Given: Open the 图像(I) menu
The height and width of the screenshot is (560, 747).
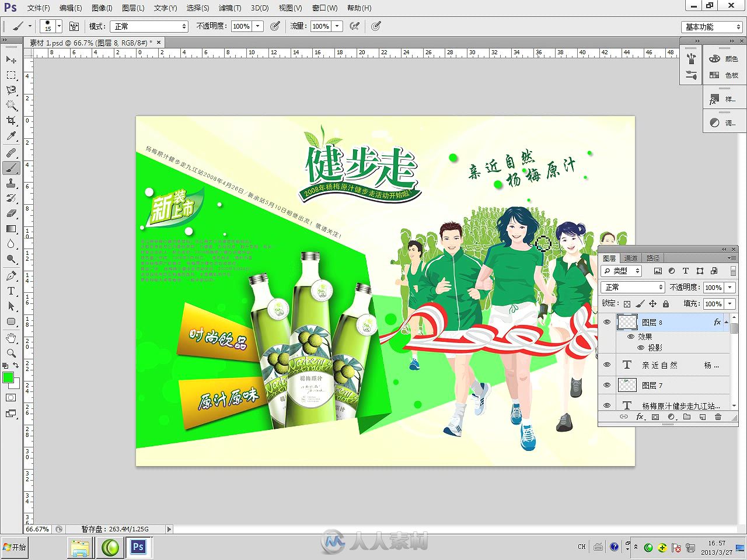Looking at the screenshot, I should [x=102, y=8].
